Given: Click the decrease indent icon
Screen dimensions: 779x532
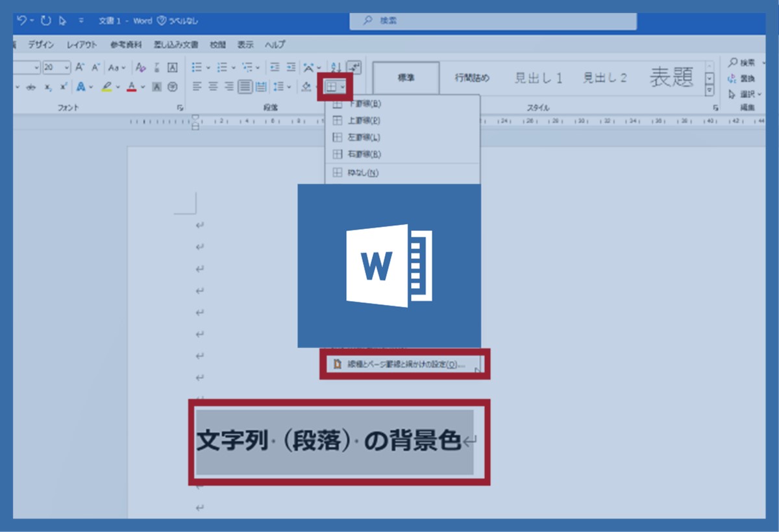Looking at the screenshot, I should pyautogui.click(x=275, y=67).
